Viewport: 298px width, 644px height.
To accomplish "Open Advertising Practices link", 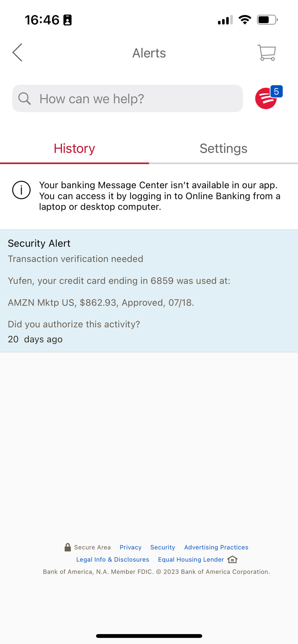I will pos(216,547).
